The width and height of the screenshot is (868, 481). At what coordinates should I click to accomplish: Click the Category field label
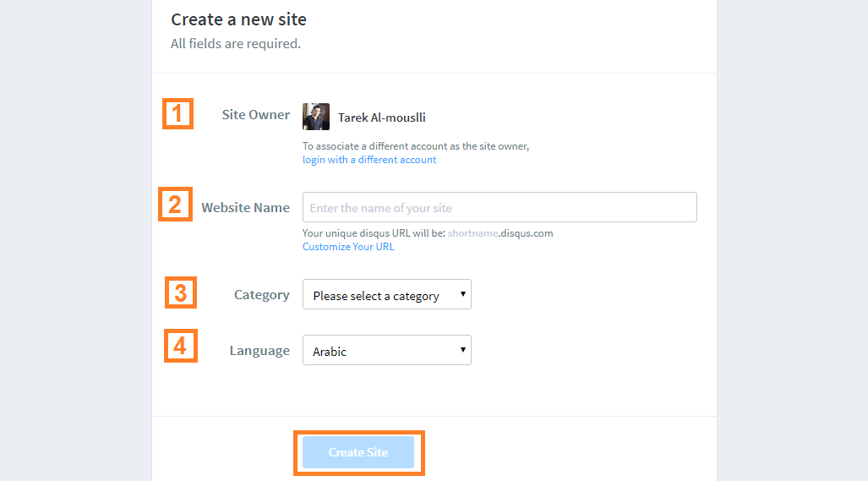(x=262, y=294)
